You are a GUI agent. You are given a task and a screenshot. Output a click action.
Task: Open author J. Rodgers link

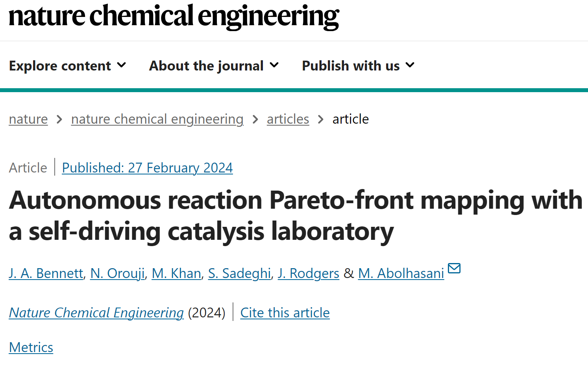pyautogui.click(x=309, y=273)
